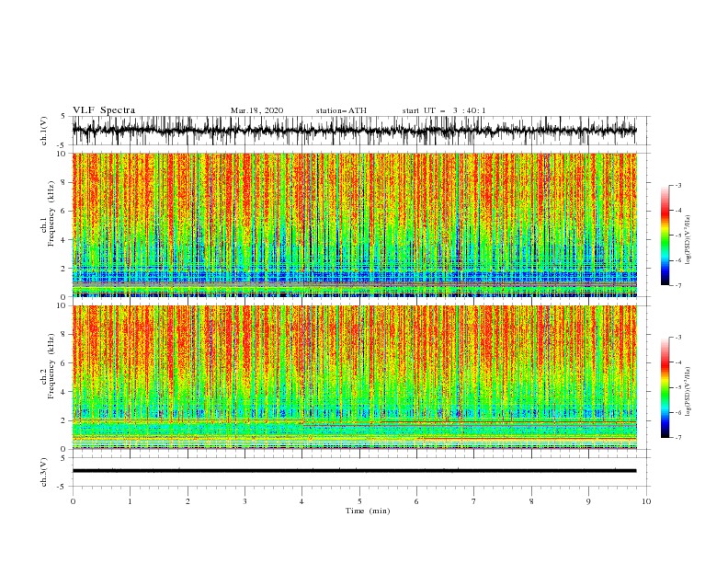
Task: Click the 'Time (min)' axis label
Action: point(368,511)
